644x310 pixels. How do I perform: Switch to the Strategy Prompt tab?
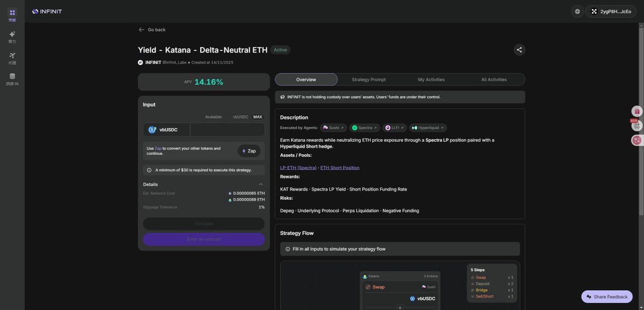(369, 80)
